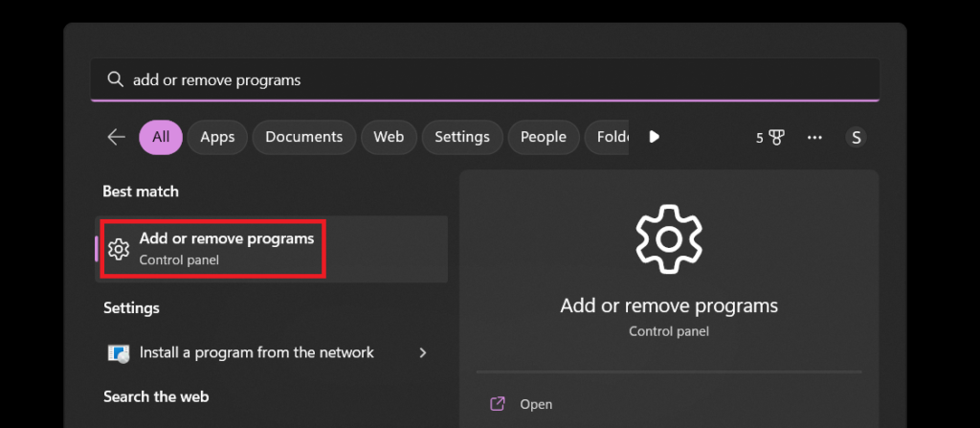
Task: Click Open in the preview pane
Action: point(536,404)
